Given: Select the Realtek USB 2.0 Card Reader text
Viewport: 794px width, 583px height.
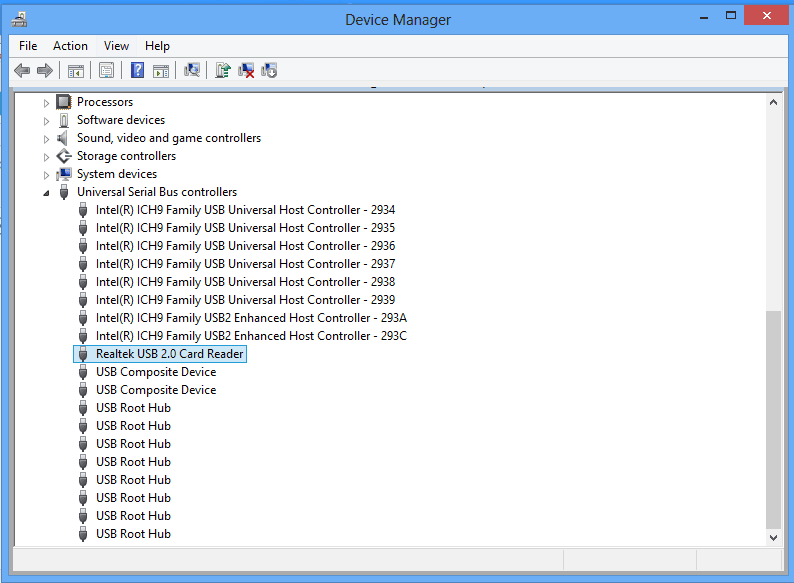Looking at the screenshot, I should pyautogui.click(x=170, y=354).
